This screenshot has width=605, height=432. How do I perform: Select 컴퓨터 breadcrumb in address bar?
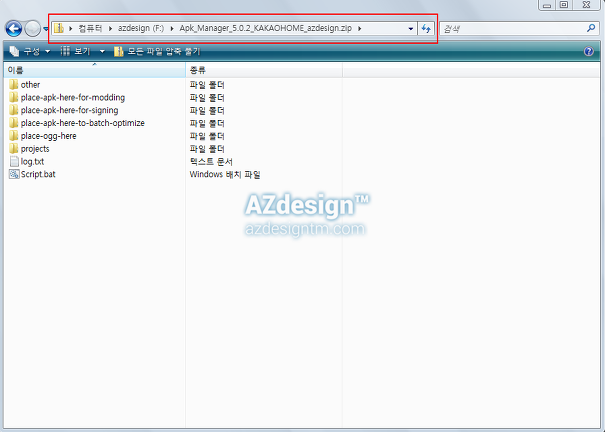(90, 29)
